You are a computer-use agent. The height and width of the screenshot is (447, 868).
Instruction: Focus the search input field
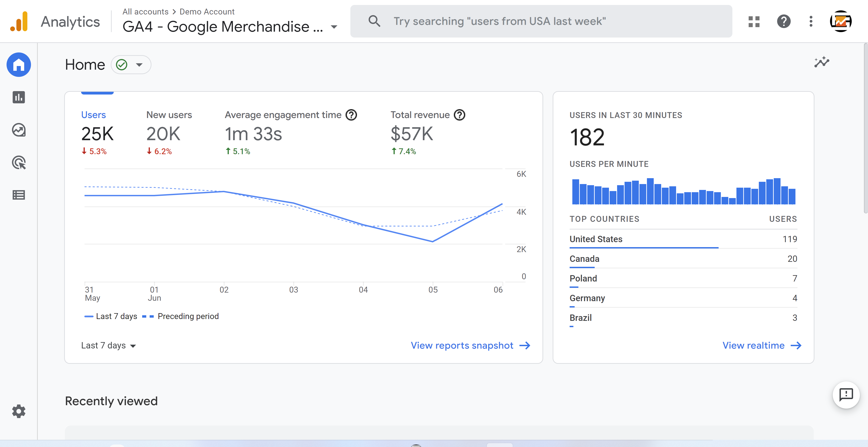[x=541, y=21]
